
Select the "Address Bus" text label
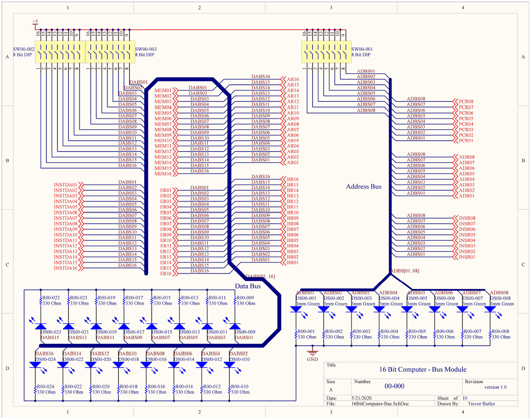(363, 187)
